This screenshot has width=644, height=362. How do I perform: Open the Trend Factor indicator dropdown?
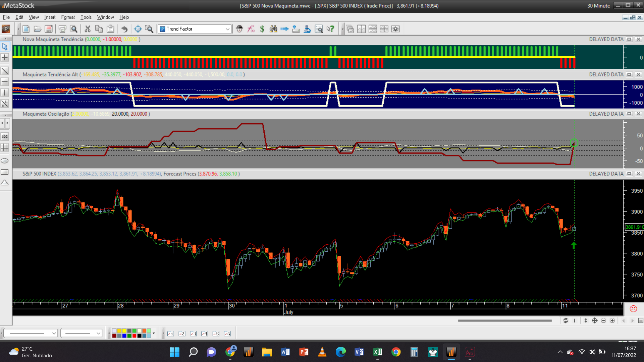[x=227, y=29]
